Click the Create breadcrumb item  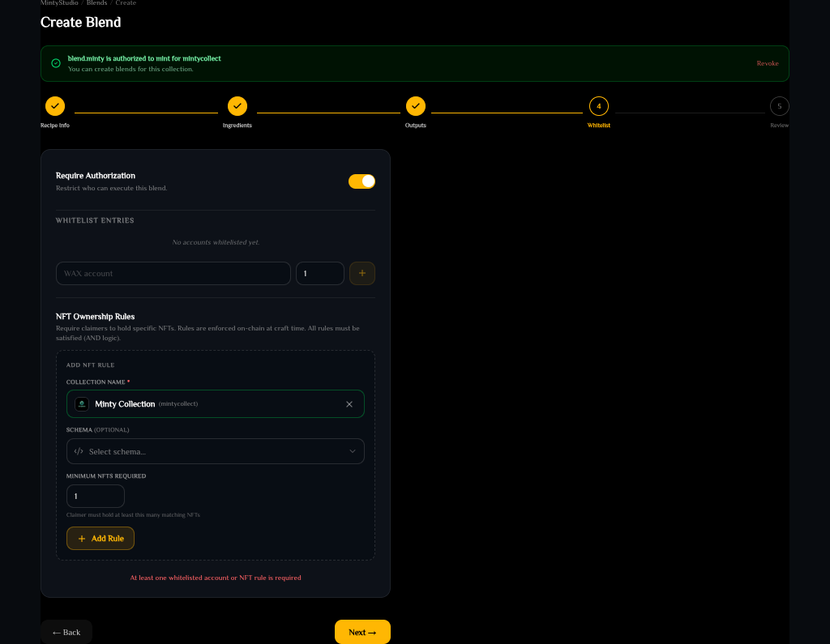point(126,2)
